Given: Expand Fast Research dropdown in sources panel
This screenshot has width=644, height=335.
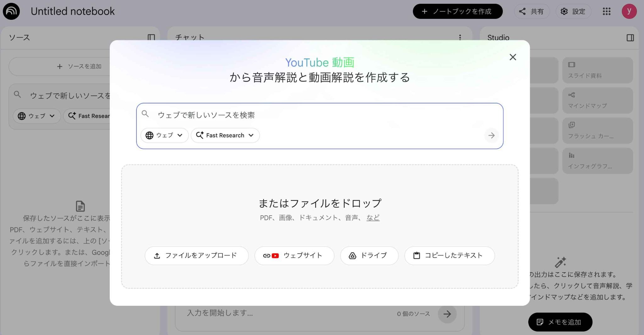Looking at the screenshot, I should coord(87,116).
